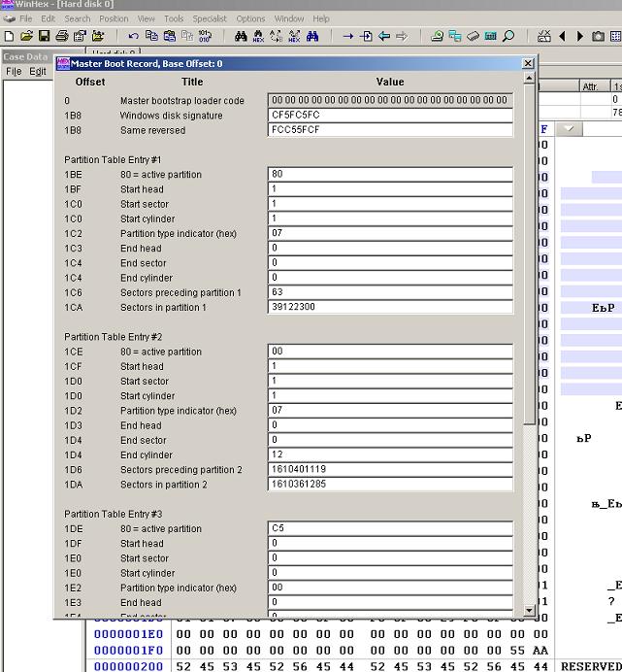This screenshot has height=672, width=622.
Task: Click the scroll down arrow in MBR dialog
Action: (x=529, y=611)
